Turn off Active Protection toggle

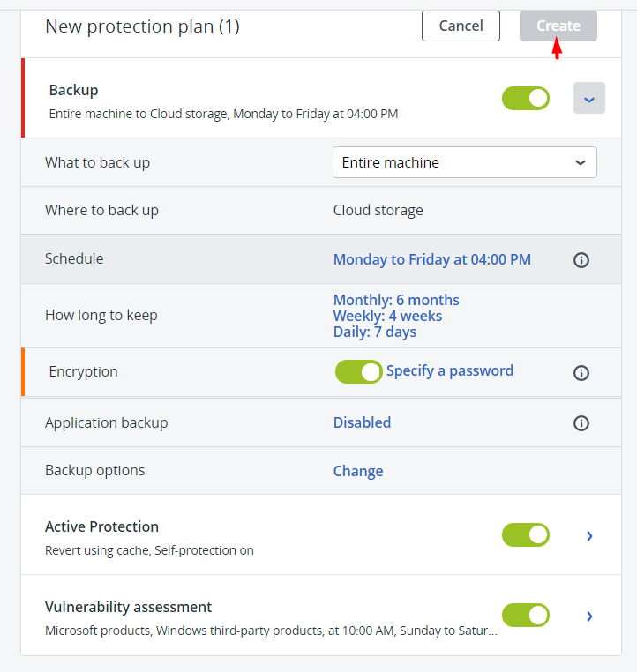[526, 534]
